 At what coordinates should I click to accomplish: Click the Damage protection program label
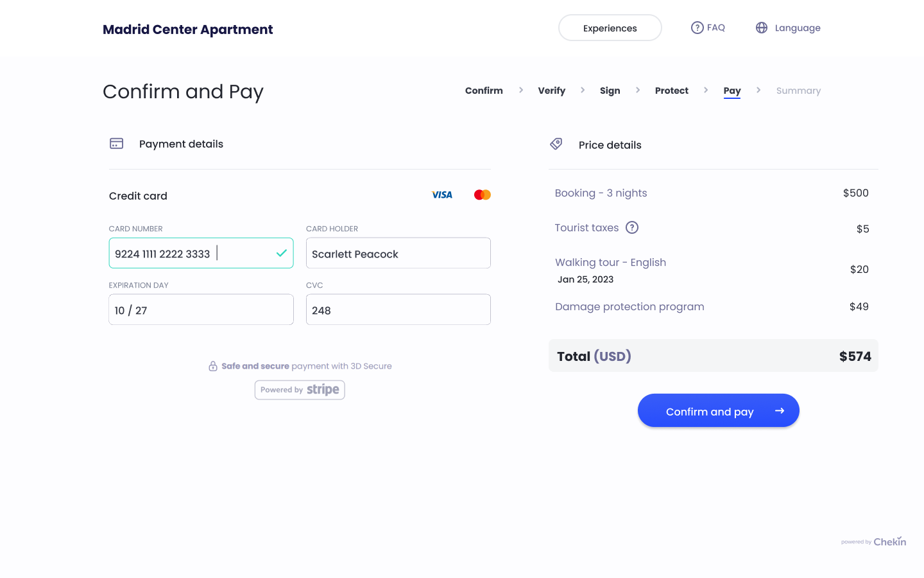(629, 306)
